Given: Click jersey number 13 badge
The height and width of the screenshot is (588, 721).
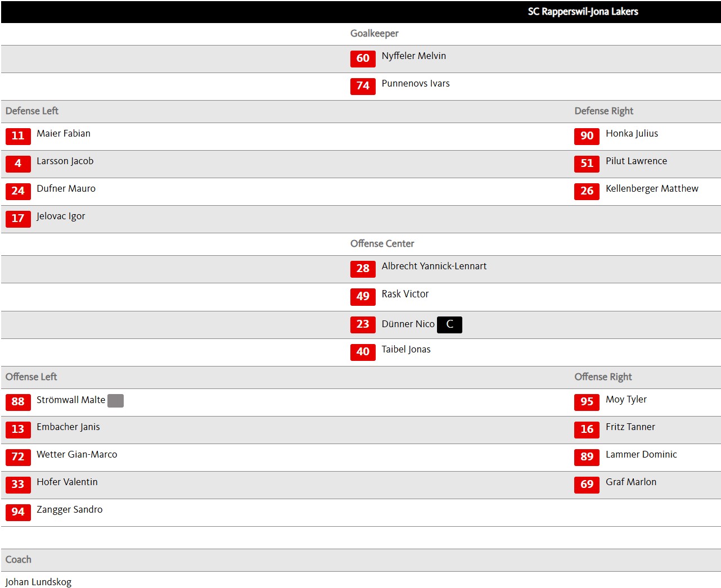Looking at the screenshot, I should (x=18, y=429).
